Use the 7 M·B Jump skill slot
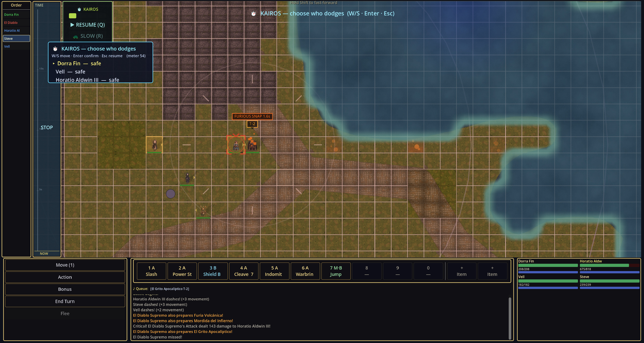Screen dimensions: 644x343 [336, 271]
